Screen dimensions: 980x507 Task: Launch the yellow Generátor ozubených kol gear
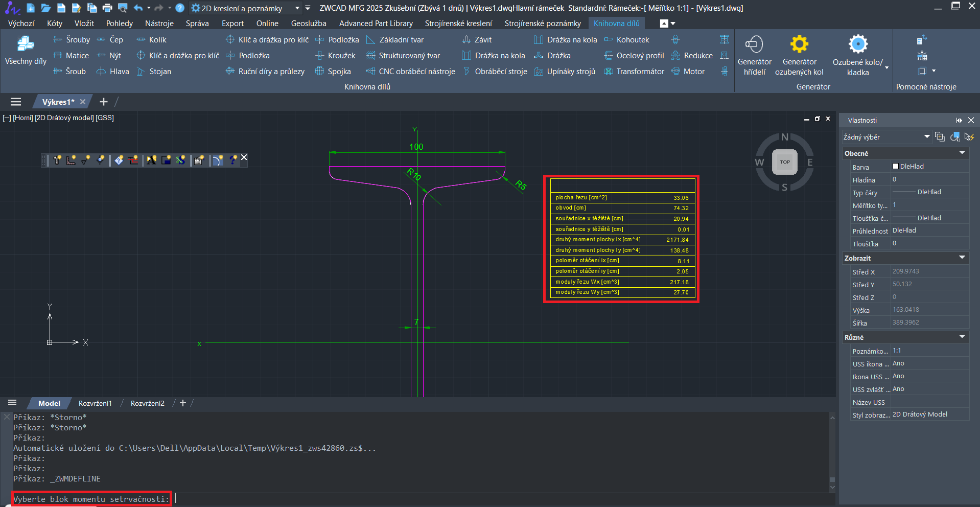tap(799, 55)
